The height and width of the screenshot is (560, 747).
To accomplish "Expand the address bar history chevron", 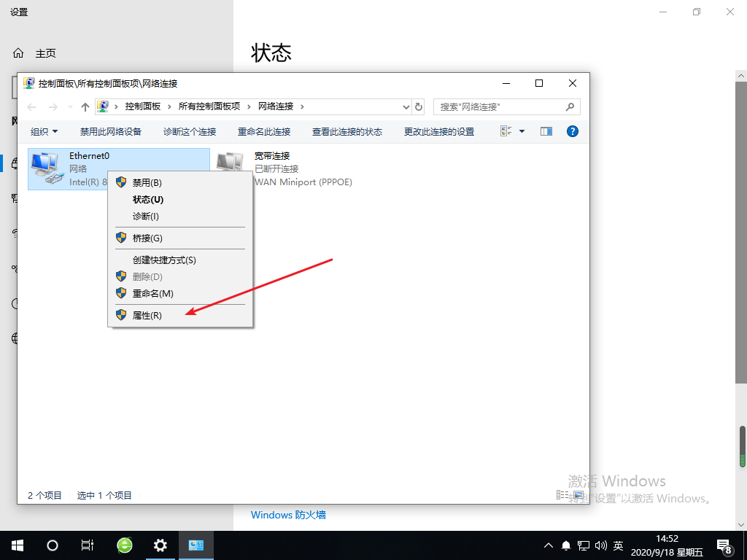I will [406, 106].
